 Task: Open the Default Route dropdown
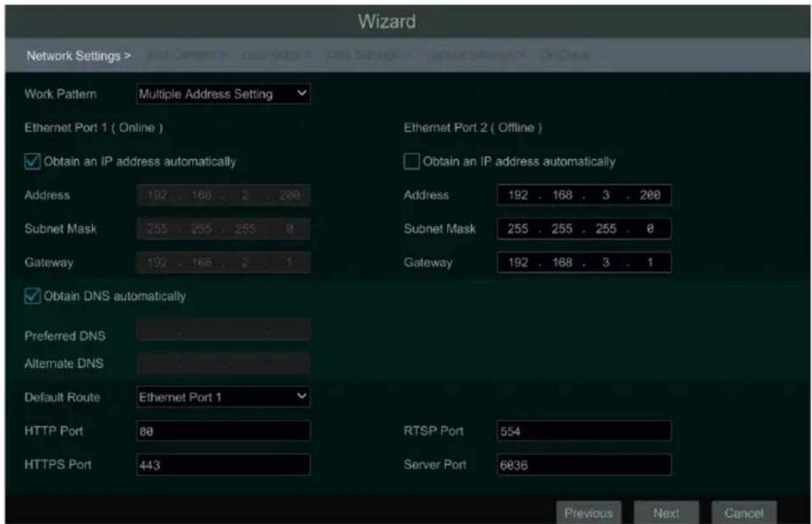(223, 397)
